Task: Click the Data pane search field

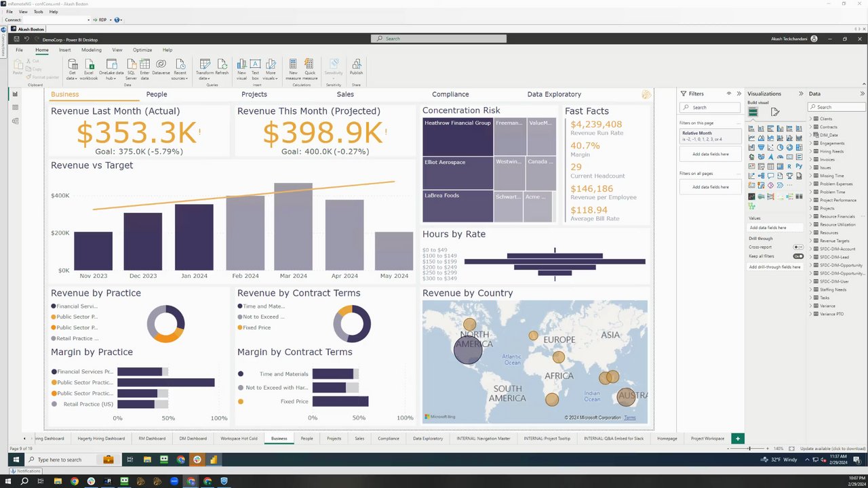Action: (x=837, y=107)
